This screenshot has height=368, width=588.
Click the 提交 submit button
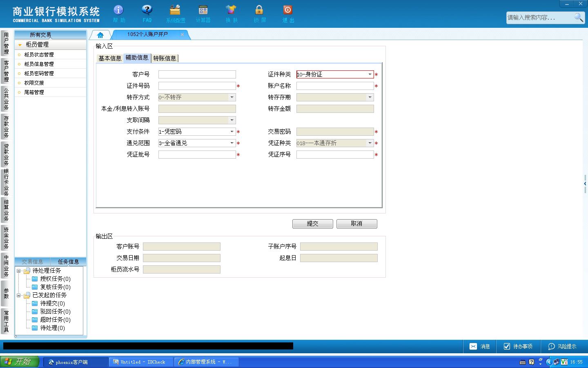[312, 224]
